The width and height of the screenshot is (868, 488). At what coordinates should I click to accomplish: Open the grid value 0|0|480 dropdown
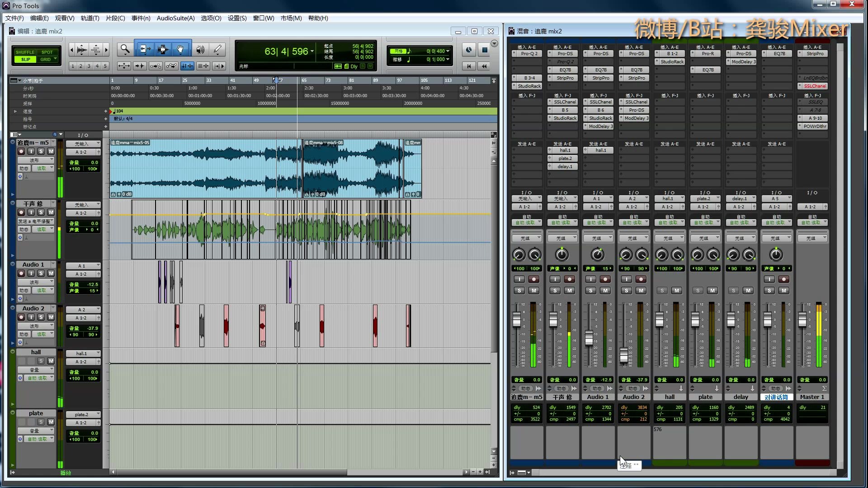pos(448,51)
